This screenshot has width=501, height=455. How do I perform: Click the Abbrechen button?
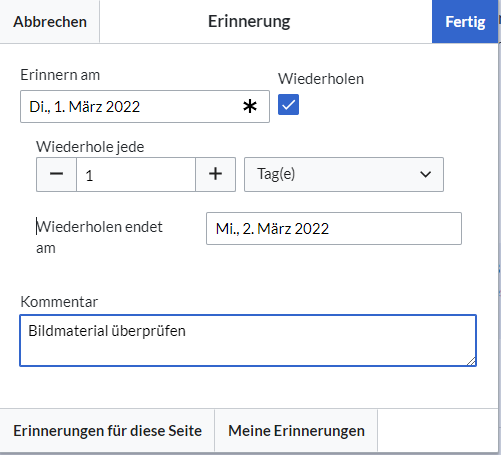pos(50,22)
